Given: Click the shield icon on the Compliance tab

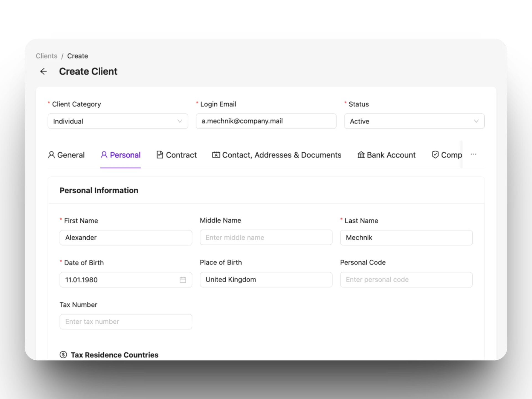Looking at the screenshot, I should pos(435,155).
